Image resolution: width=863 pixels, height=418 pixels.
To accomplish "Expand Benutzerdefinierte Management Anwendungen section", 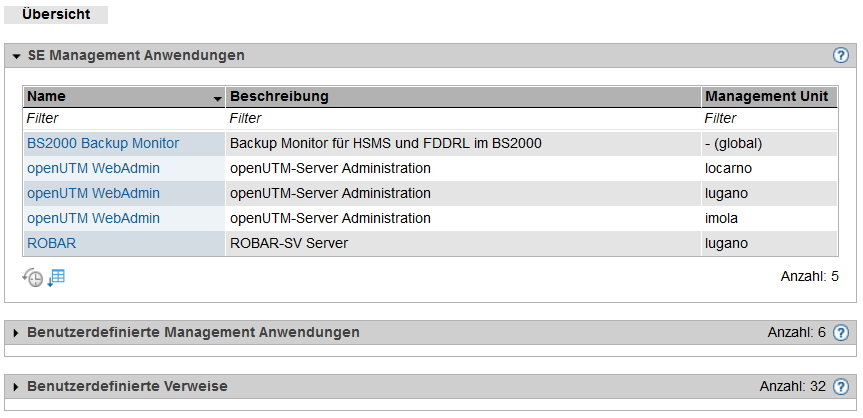I will tap(16, 333).
